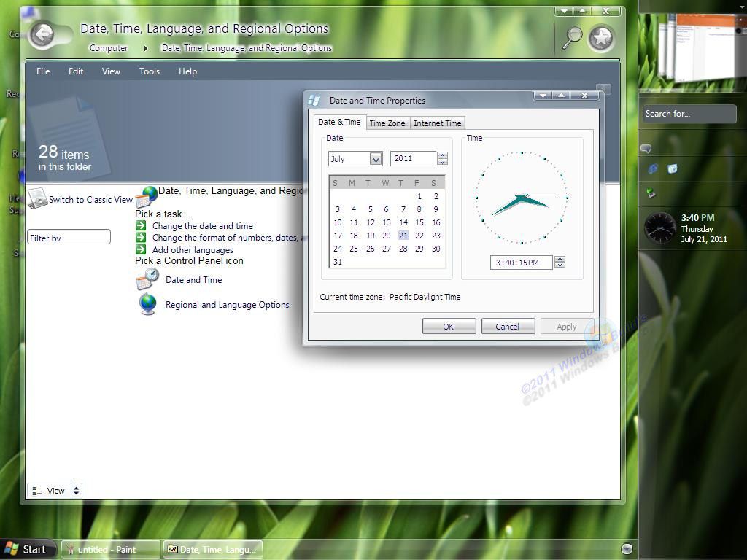Click the Date, Time, Langu... taskbar button
This screenshot has width=747, height=560.
click(213, 549)
